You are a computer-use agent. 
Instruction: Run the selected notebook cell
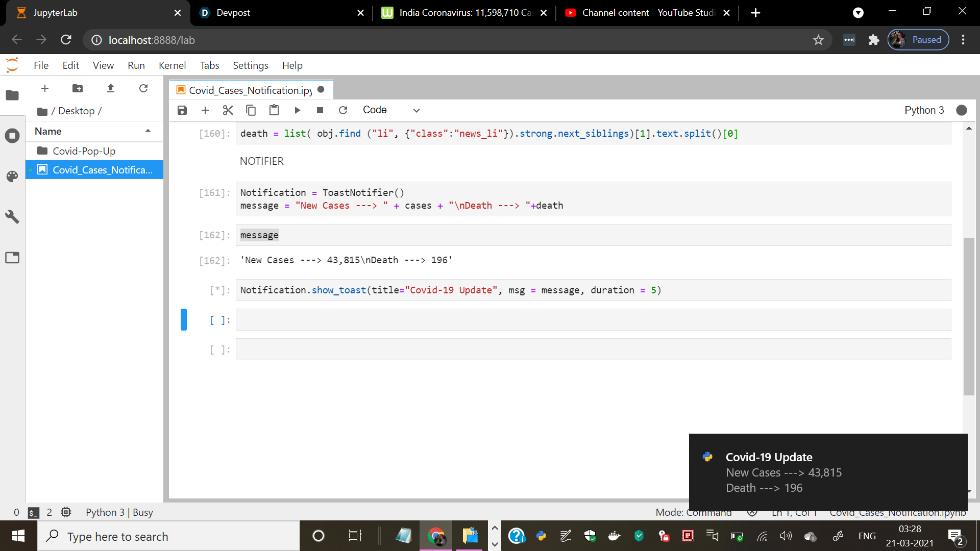click(x=298, y=110)
